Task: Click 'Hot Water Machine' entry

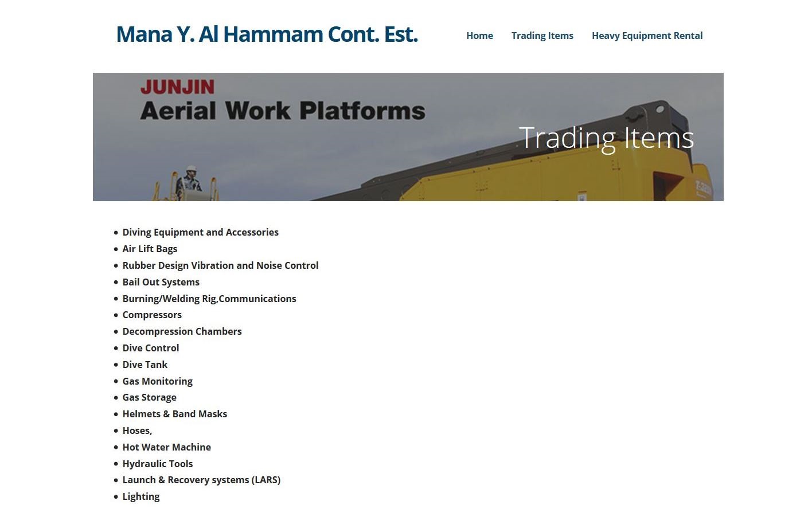Action: tap(166, 447)
